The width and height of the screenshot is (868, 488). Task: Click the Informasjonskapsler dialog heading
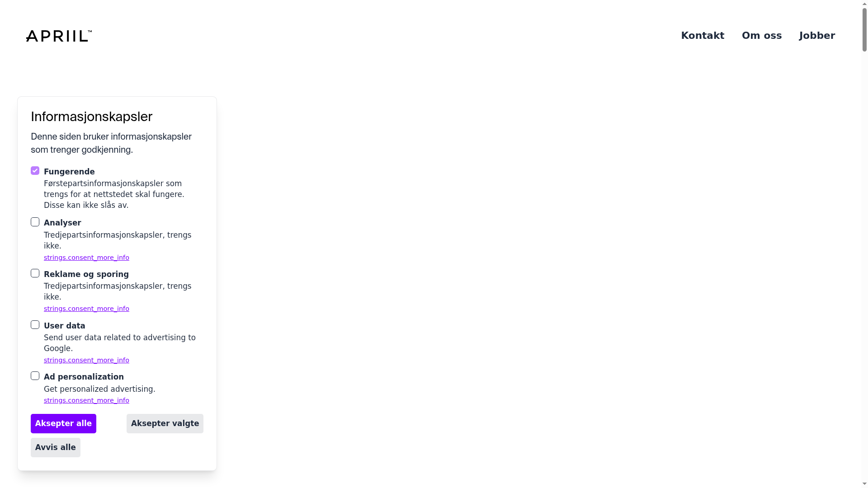click(x=91, y=117)
